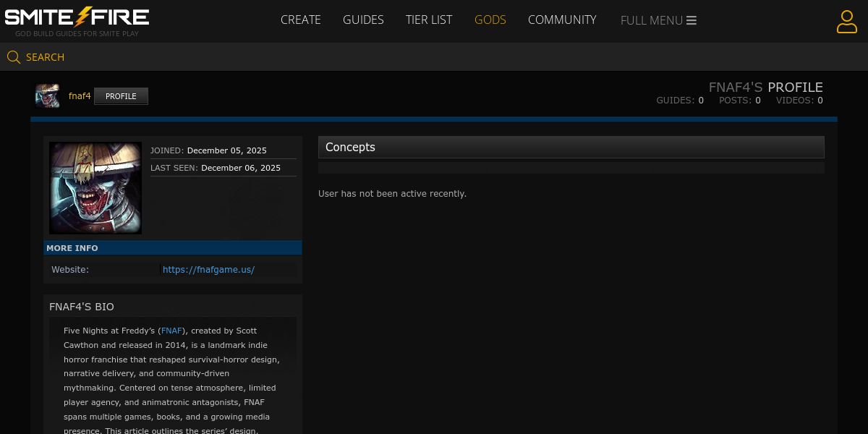Viewport: 868px width, 434px height.
Task: Open the Create menu
Action: pyautogui.click(x=301, y=20)
